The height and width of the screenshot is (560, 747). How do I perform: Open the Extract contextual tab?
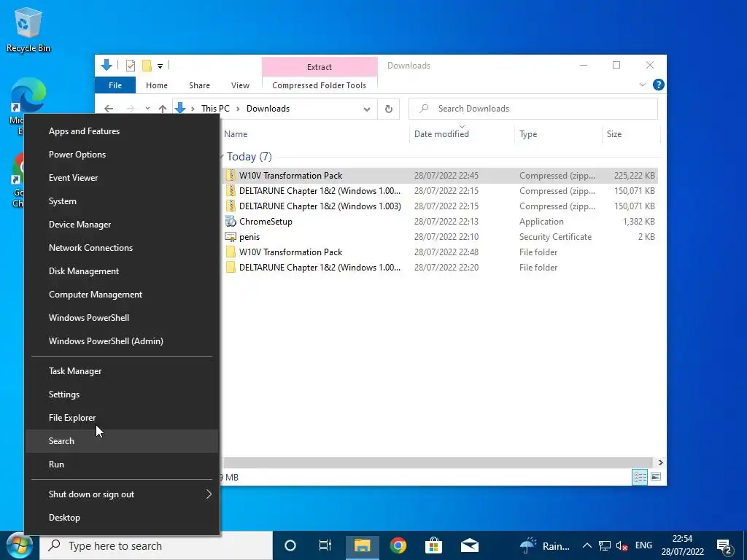(320, 67)
